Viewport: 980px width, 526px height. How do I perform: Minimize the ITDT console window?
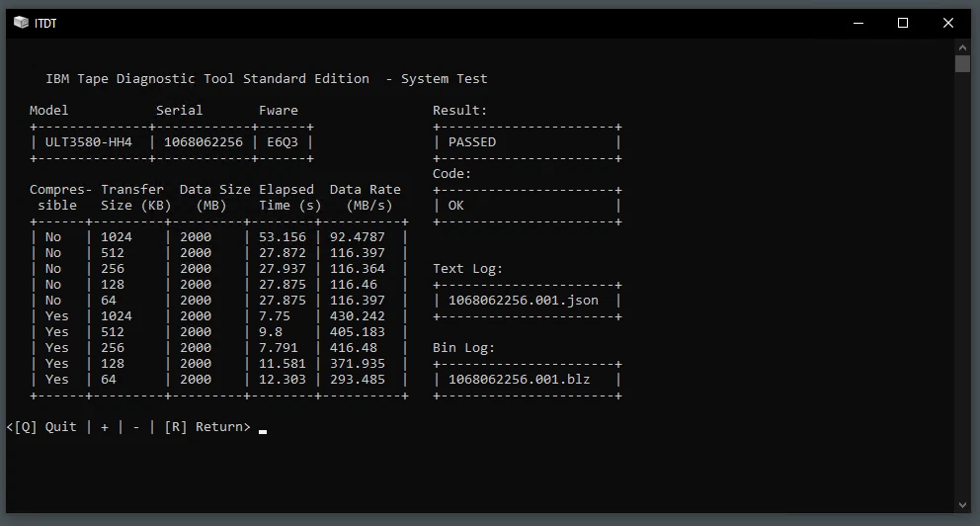point(858,23)
